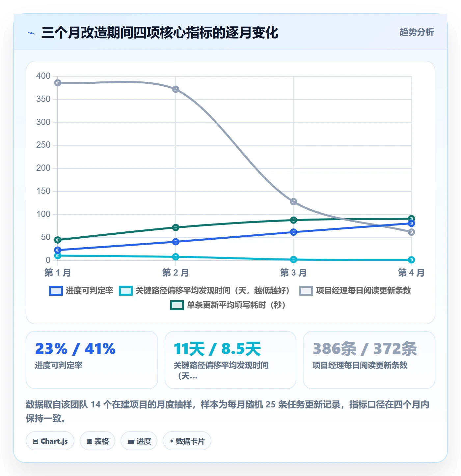Click the Chart.js tag
Viewport: 461px width, 476px height.
pyautogui.click(x=50, y=441)
